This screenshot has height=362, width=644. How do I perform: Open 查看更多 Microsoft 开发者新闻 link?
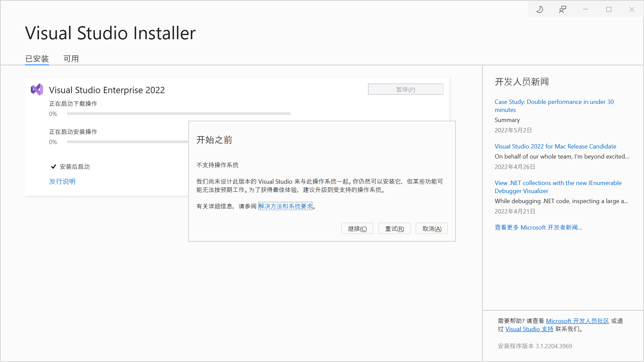coord(538,227)
